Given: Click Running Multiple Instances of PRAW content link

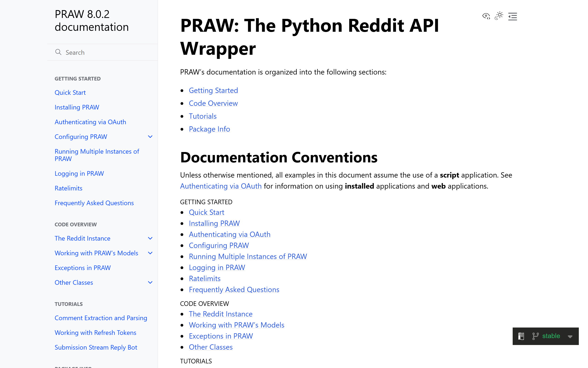Looking at the screenshot, I should point(248,256).
